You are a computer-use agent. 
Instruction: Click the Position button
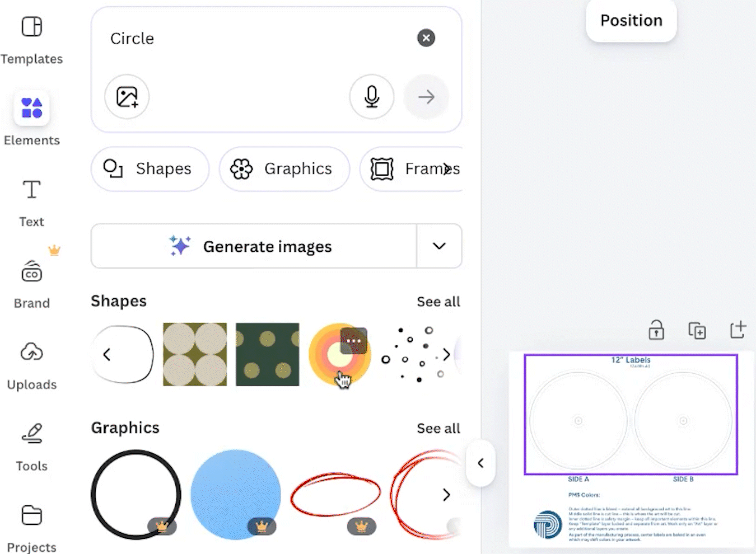point(631,21)
